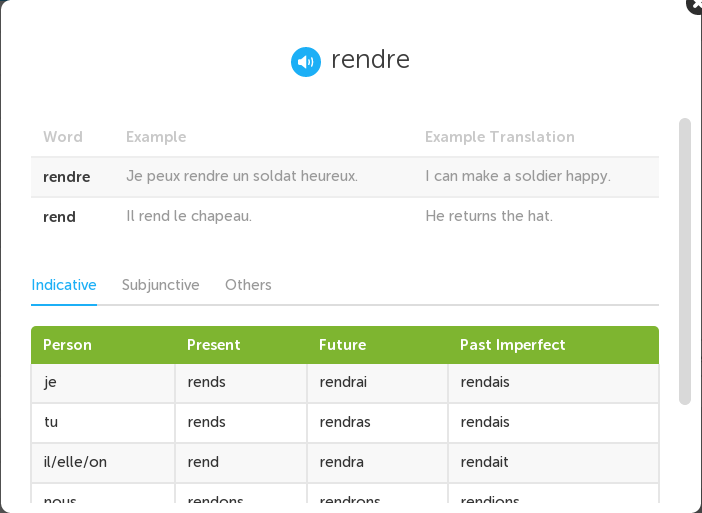This screenshot has height=513, width=702.
Task: Click the Past Imperfect column header
Action: tap(512, 345)
